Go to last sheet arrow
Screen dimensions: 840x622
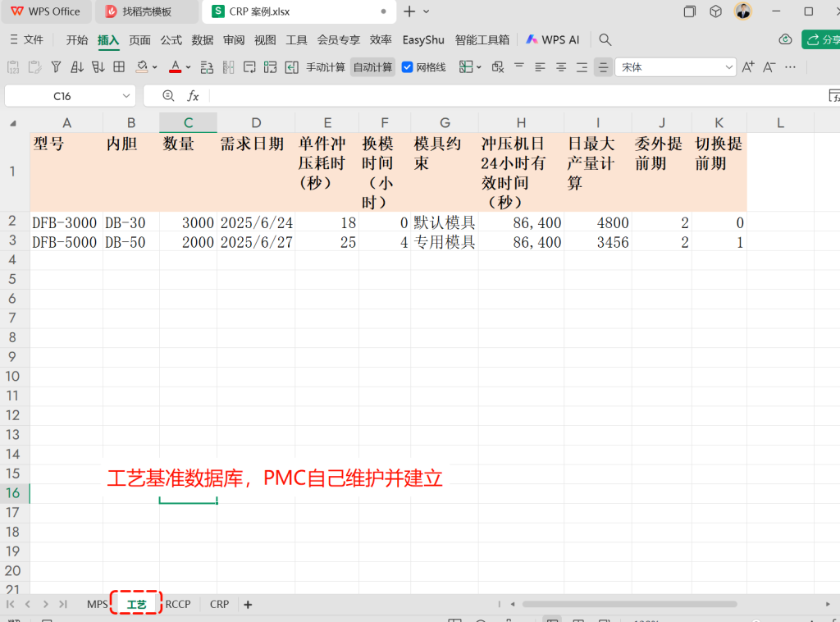63,604
